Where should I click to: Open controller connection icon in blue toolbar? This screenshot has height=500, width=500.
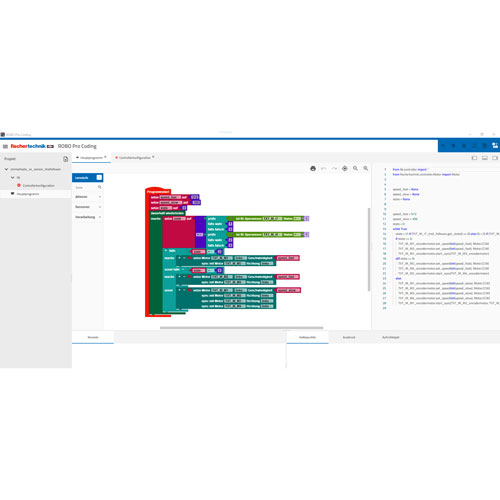pyautogui.click(x=495, y=146)
